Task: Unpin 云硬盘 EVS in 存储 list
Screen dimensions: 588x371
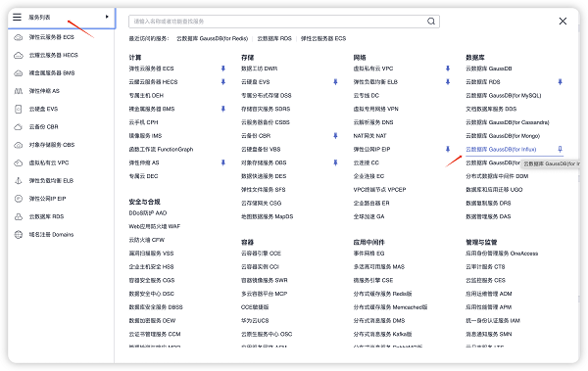Action: click(335, 81)
